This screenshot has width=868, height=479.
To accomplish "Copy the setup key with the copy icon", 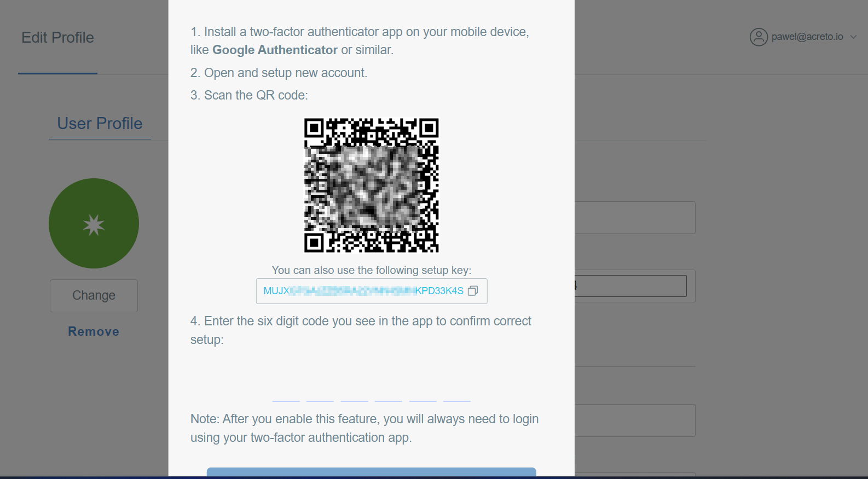I will point(473,291).
